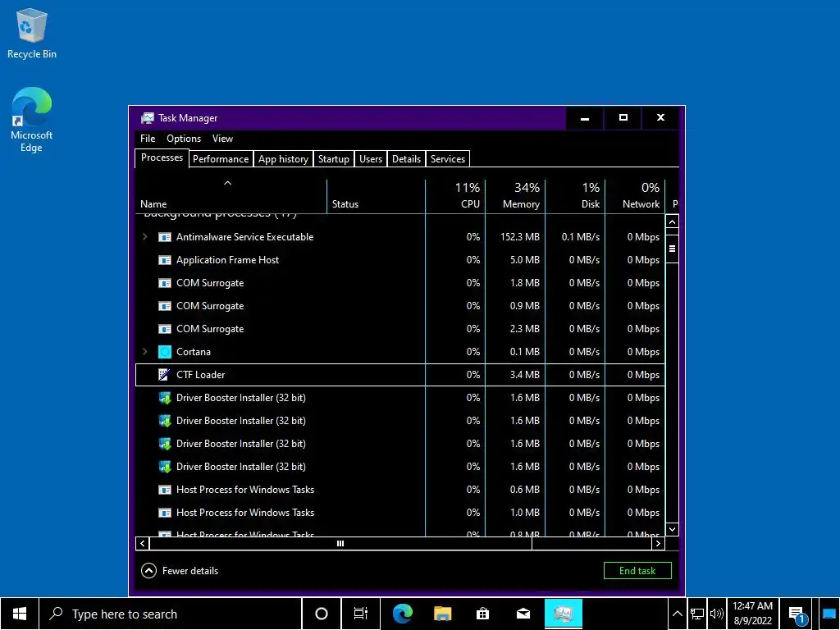This screenshot has height=630, width=840.
Task: Select the Application Frame Host row
Action: coord(400,260)
